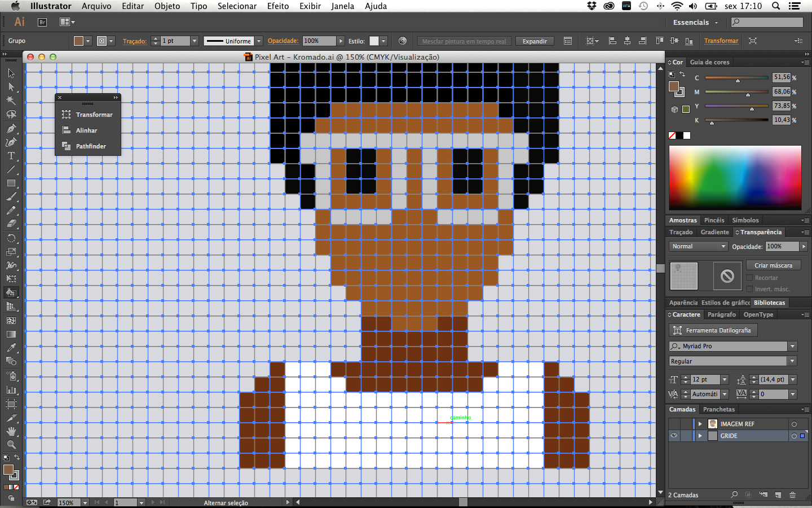Open the Regular font style dropdown
Image resolution: width=812 pixels, height=508 pixels.
(x=793, y=361)
